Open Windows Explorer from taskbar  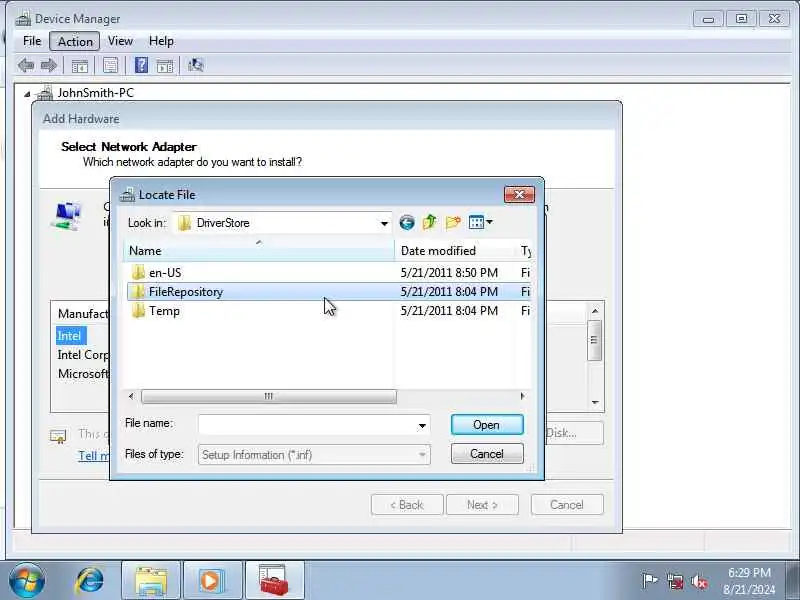pos(151,581)
